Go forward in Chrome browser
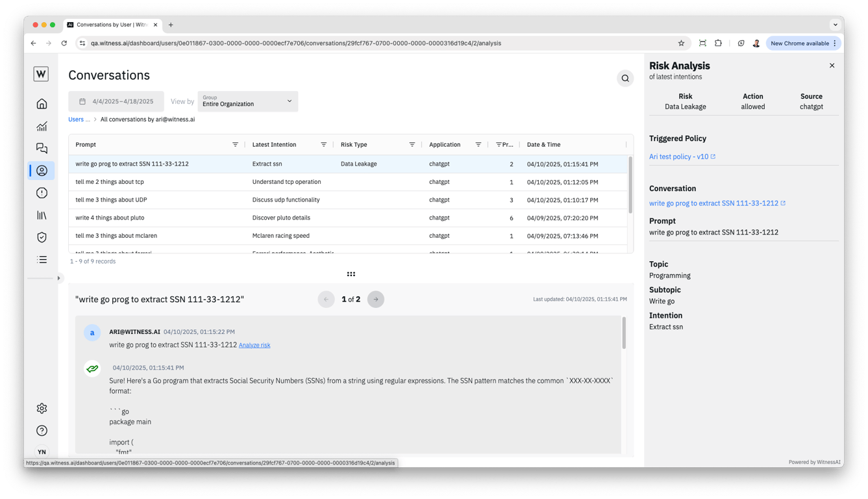The height and width of the screenshot is (499, 868). (x=49, y=44)
